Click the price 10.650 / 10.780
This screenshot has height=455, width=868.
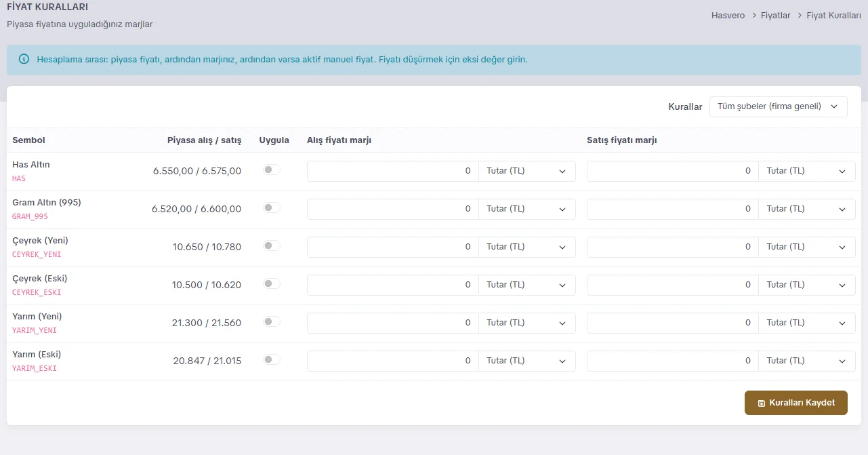click(x=207, y=247)
